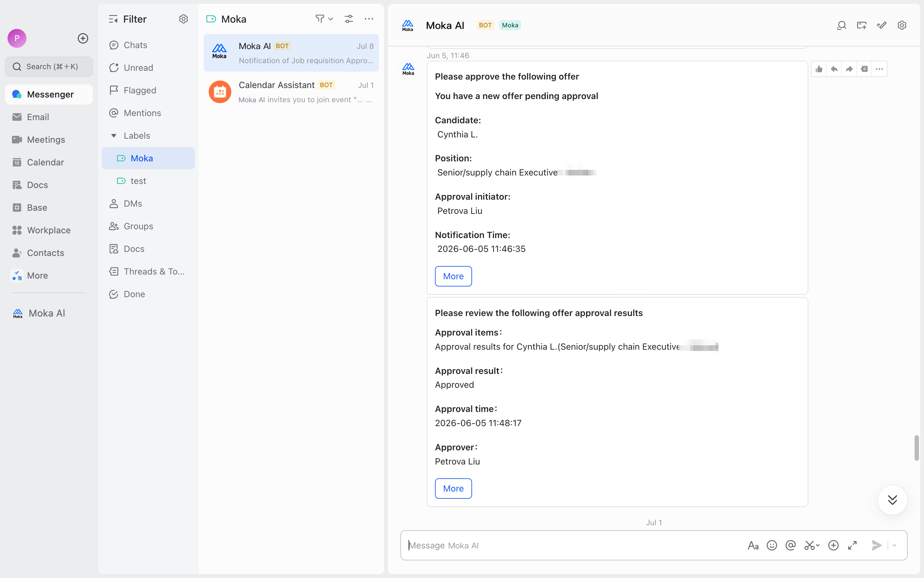924x578 pixels.
Task: Collapse the Filter sidebar icon
Action: pyautogui.click(x=113, y=19)
